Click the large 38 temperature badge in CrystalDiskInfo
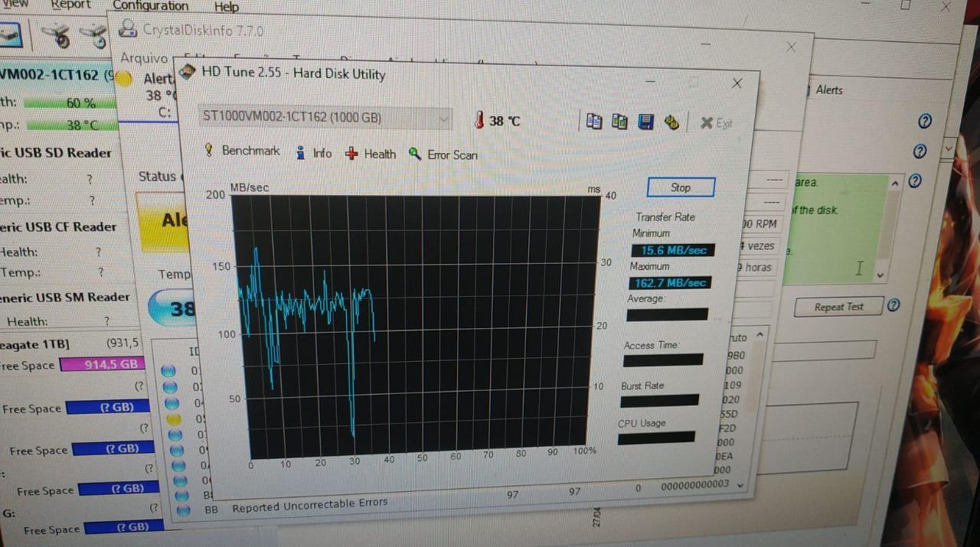980x547 pixels. pos(171,308)
